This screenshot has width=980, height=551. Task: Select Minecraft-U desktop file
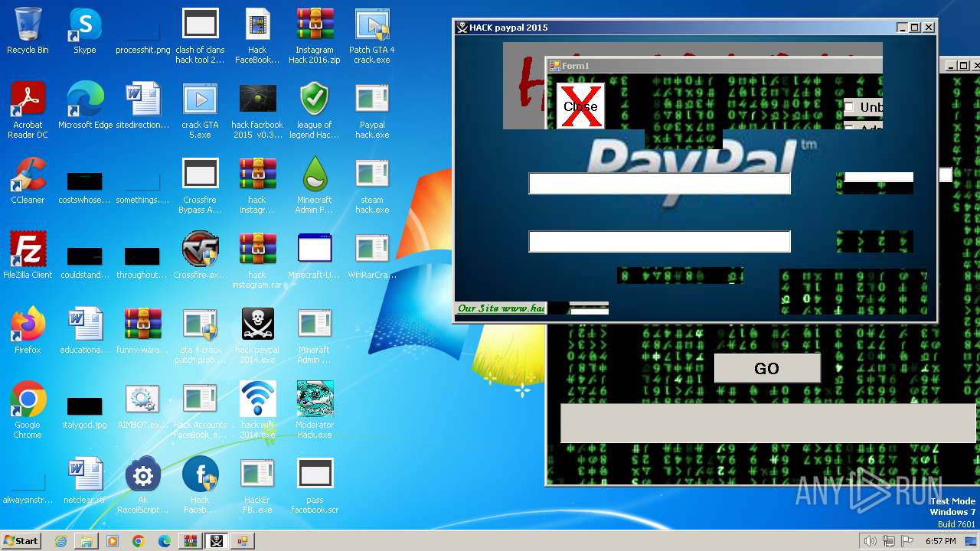(315, 256)
